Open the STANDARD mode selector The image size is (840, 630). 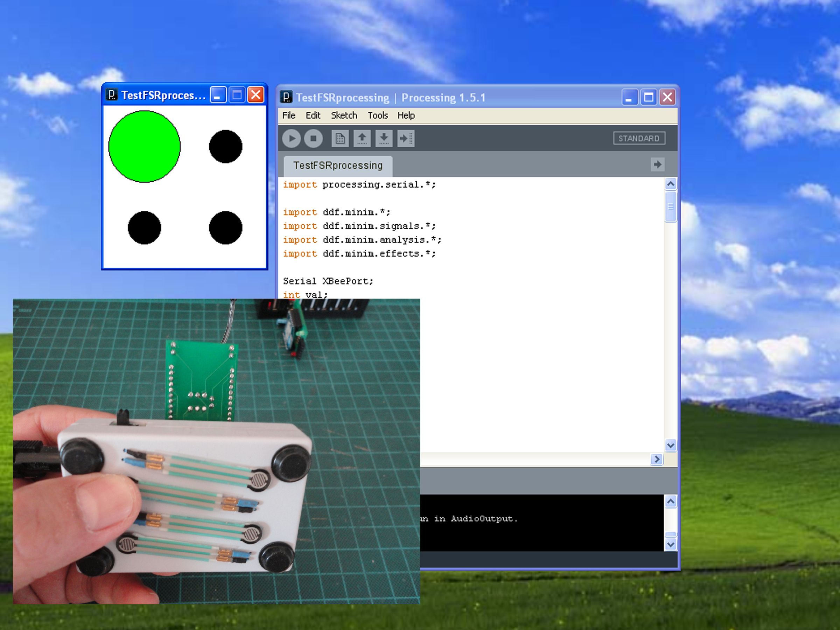(x=639, y=139)
